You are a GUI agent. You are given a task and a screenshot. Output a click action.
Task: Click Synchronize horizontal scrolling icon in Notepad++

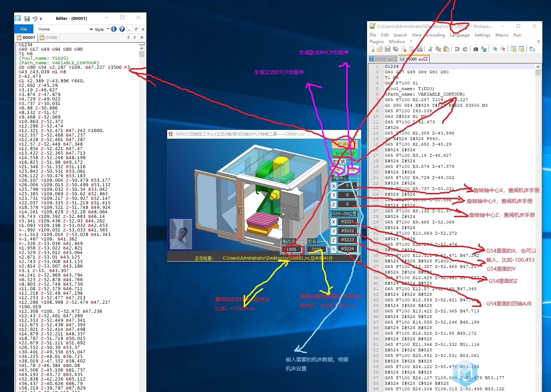(x=521, y=49)
